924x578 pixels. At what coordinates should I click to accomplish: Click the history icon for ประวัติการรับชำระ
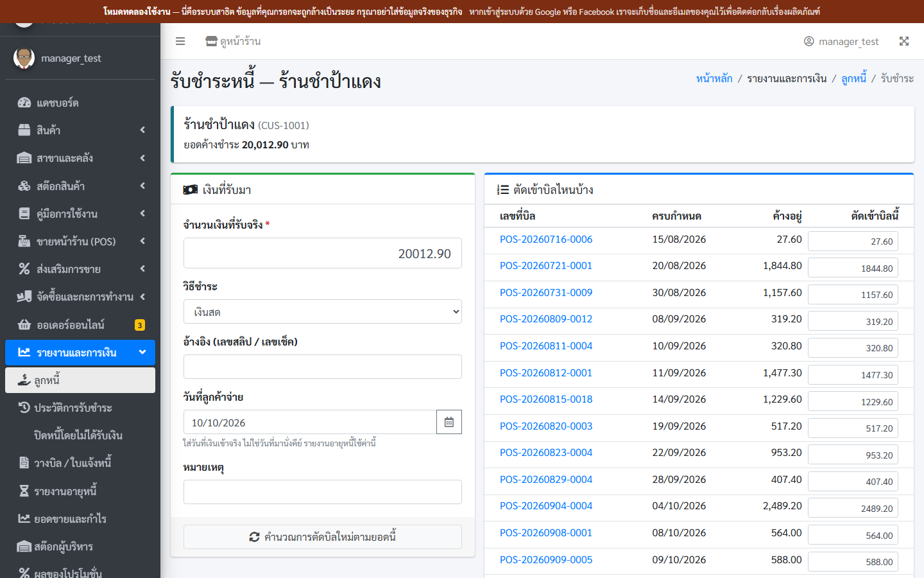point(24,407)
